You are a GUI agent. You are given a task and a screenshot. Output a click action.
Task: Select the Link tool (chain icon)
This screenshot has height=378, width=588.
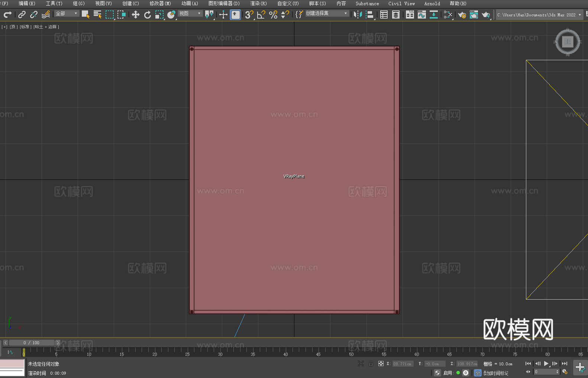click(x=22, y=14)
